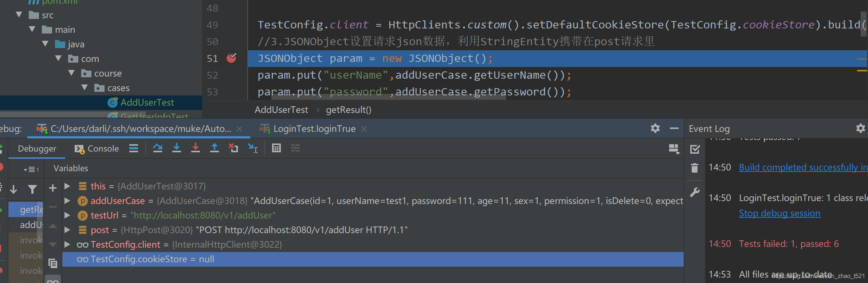Open the Event Log settings gear
868x283 pixels.
[x=860, y=128]
